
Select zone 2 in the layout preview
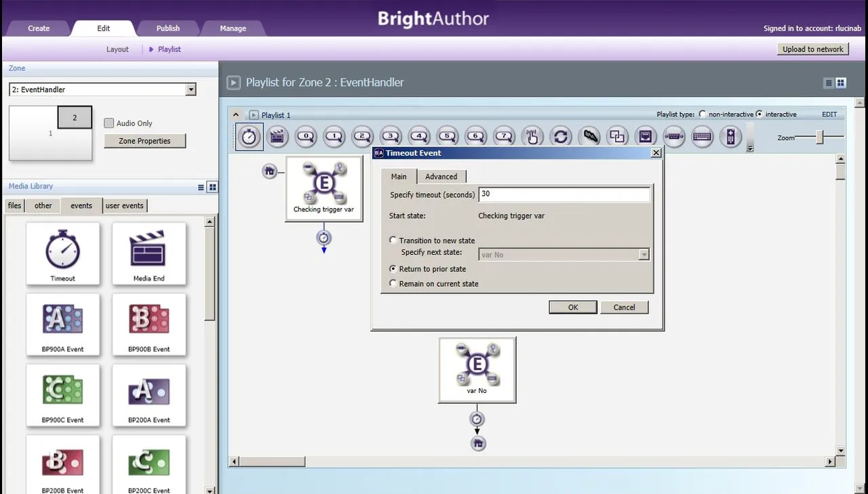[x=75, y=117]
